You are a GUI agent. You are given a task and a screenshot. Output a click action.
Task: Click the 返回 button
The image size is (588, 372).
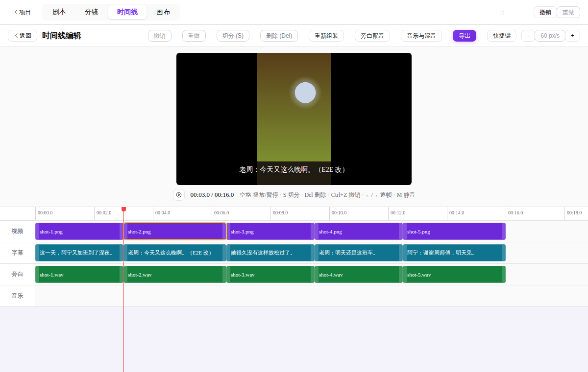coord(23,36)
